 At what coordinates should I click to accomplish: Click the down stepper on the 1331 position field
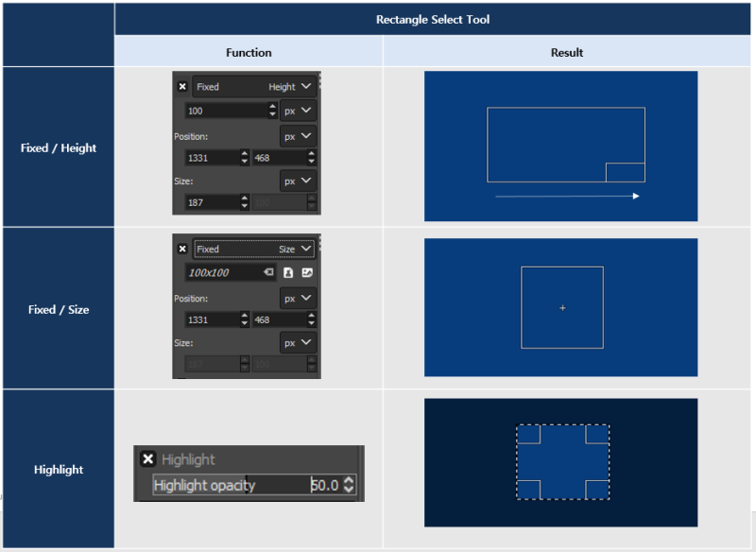[246, 161]
